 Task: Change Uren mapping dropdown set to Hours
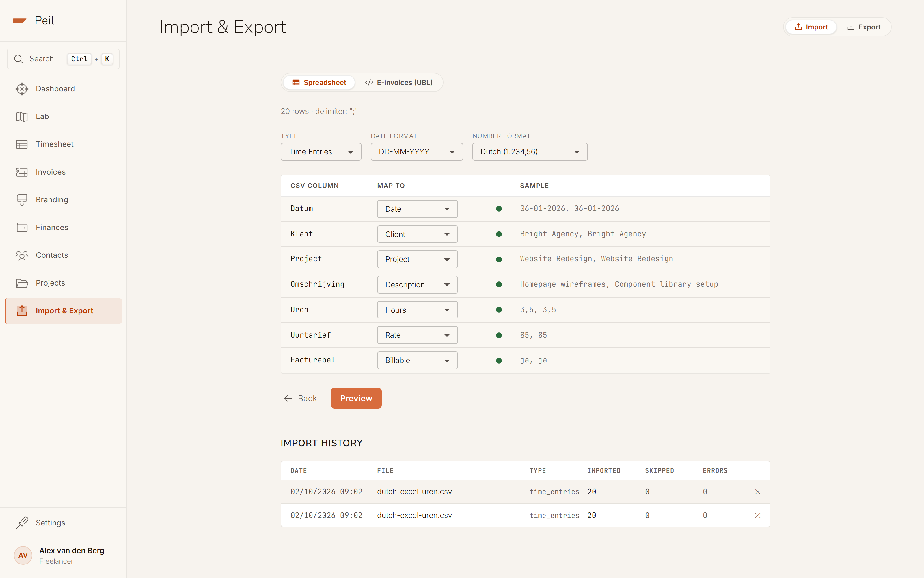417,310
